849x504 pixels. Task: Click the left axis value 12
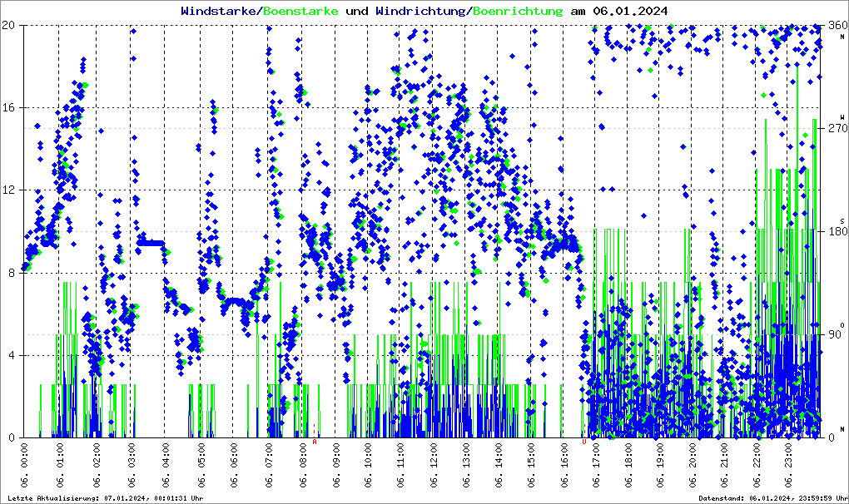pyautogui.click(x=12, y=190)
